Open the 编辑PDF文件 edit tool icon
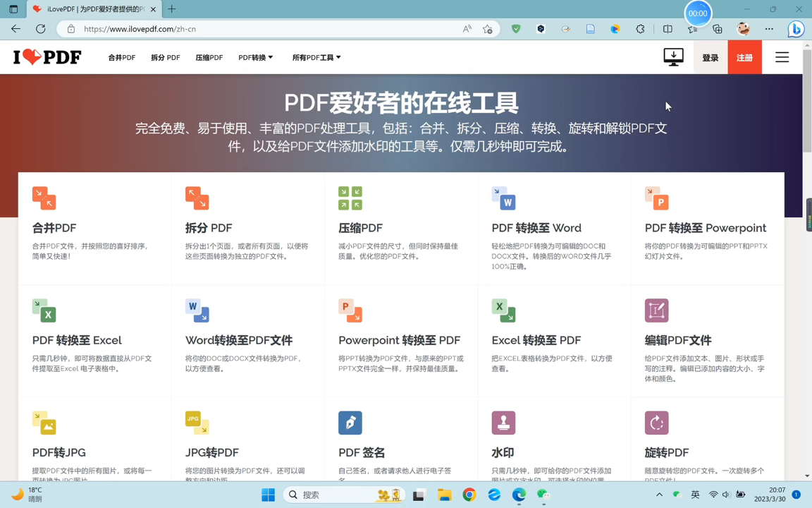 pyautogui.click(x=656, y=310)
